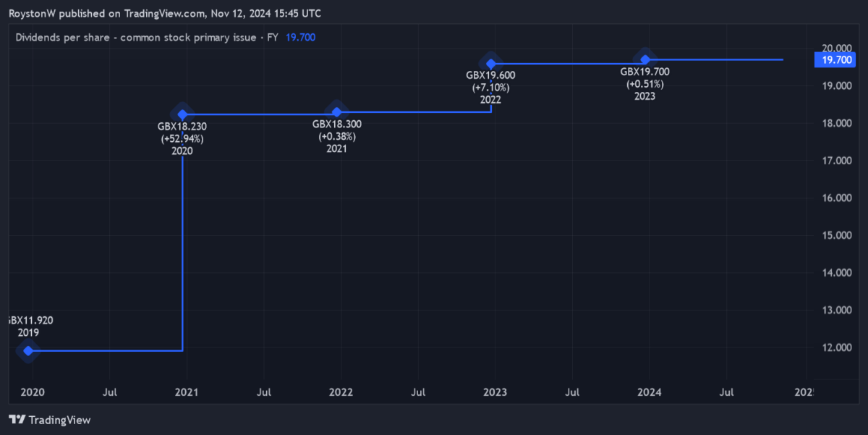Select the 2019 diamond data point marker

pos(28,351)
